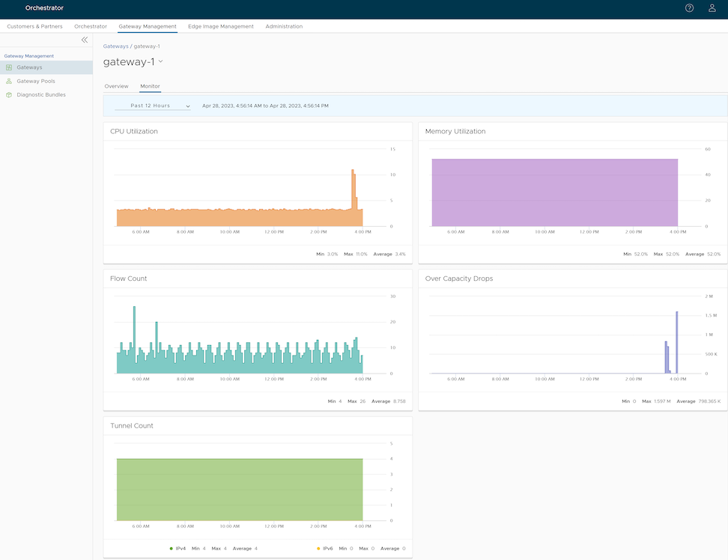Collapse the sidebar with the double-chevron icon
This screenshot has width=728, height=560.
[x=85, y=40]
